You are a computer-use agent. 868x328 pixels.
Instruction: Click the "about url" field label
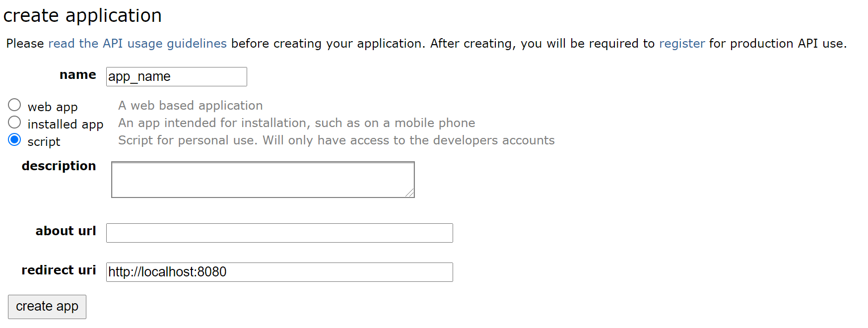click(x=66, y=231)
